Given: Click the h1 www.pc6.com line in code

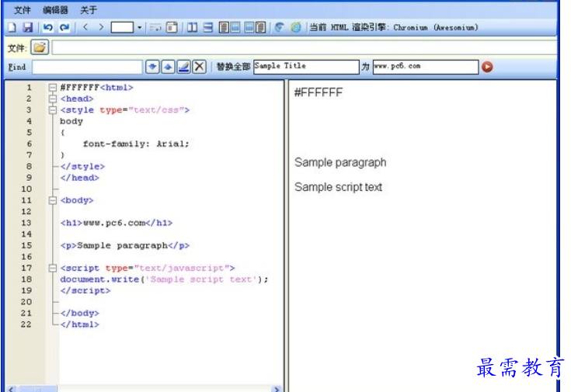Looking at the screenshot, I should click(x=117, y=223).
